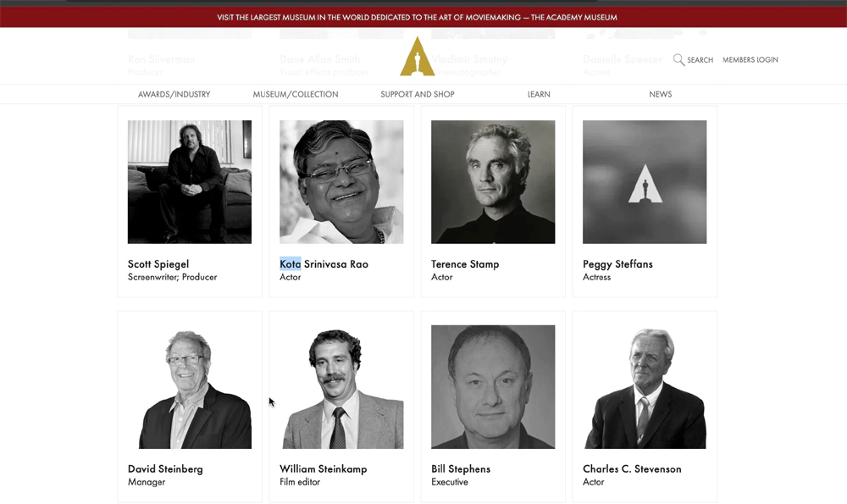Click the search magnifying glass icon
The width and height of the screenshot is (847, 504).
tap(678, 59)
